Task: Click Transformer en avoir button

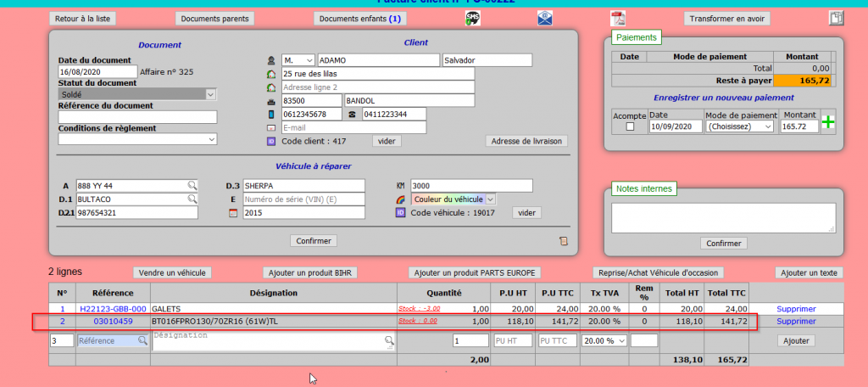Action: (x=726, y=19)
